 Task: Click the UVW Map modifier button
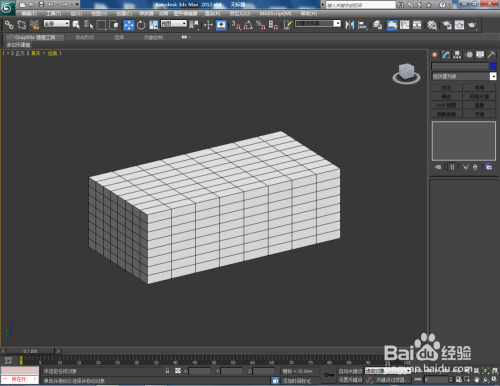point(446,105)
